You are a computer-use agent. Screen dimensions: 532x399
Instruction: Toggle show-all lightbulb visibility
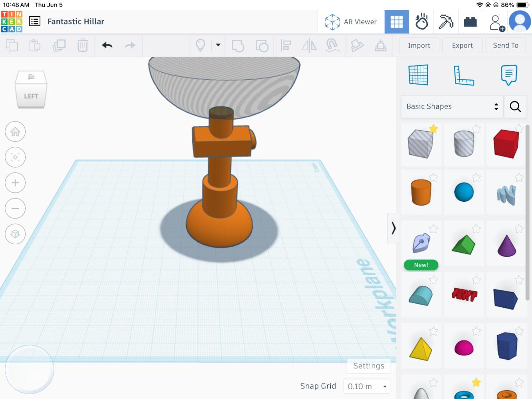point(201,45)
